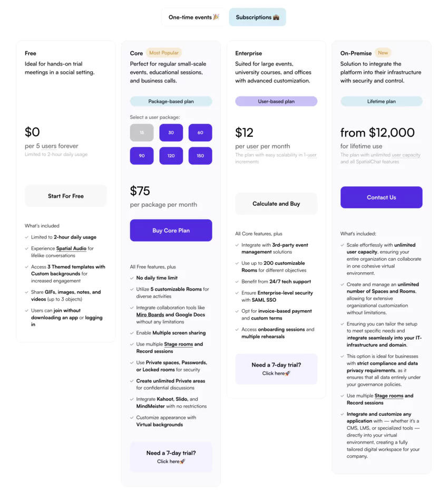Pick the 90 user package

click(x=141, y=156)
